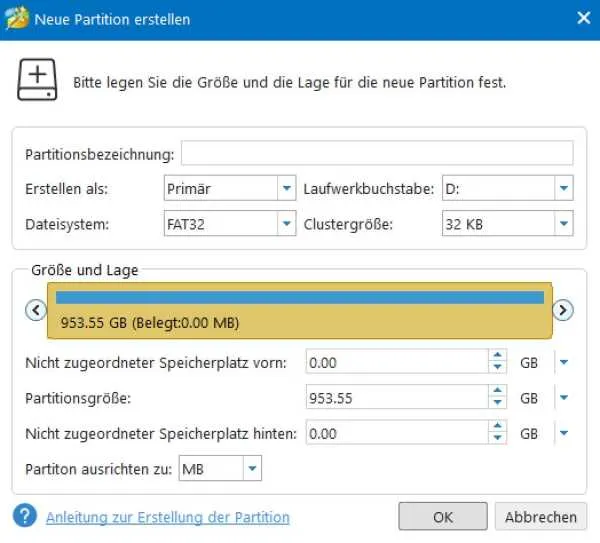Open the Laufwerkbuchstabe dropdown showing D:
This screenshot has height=543, width=600.
click(x=564, y=188)
